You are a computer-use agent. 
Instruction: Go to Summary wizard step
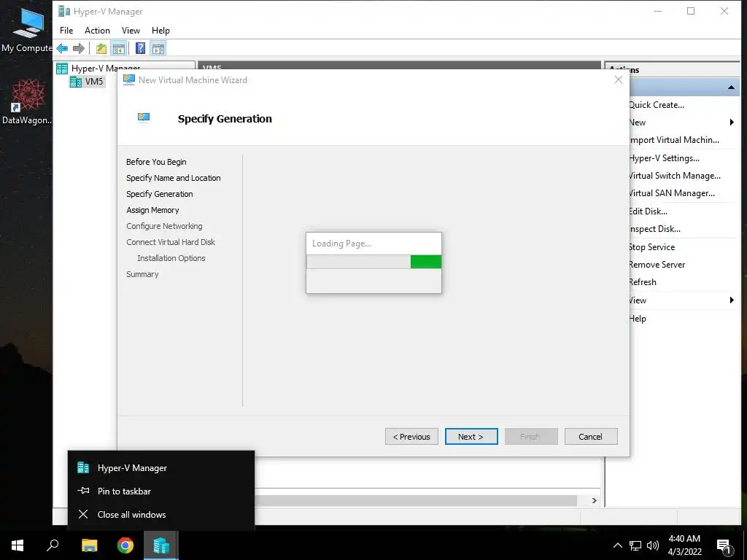click(142, 274)
